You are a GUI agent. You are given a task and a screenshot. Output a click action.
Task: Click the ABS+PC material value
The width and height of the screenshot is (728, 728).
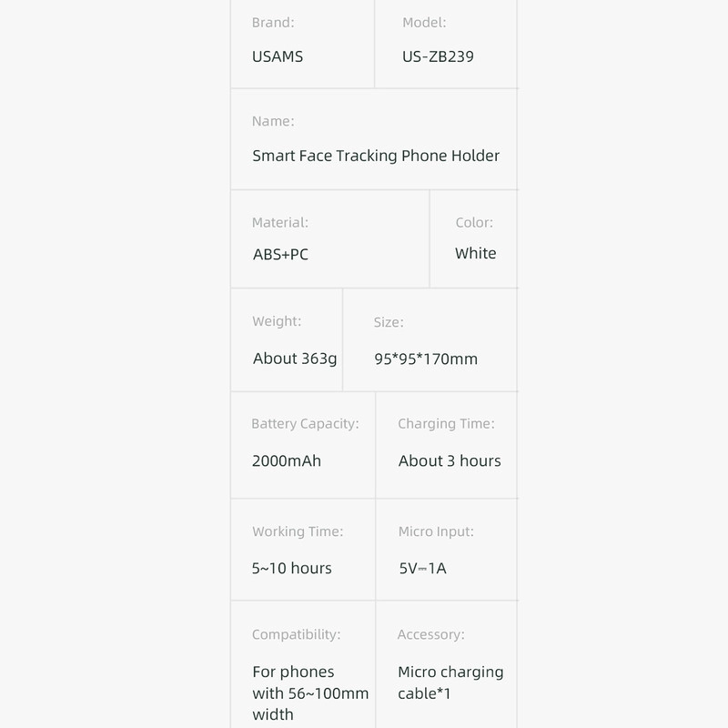pos(280,255)
